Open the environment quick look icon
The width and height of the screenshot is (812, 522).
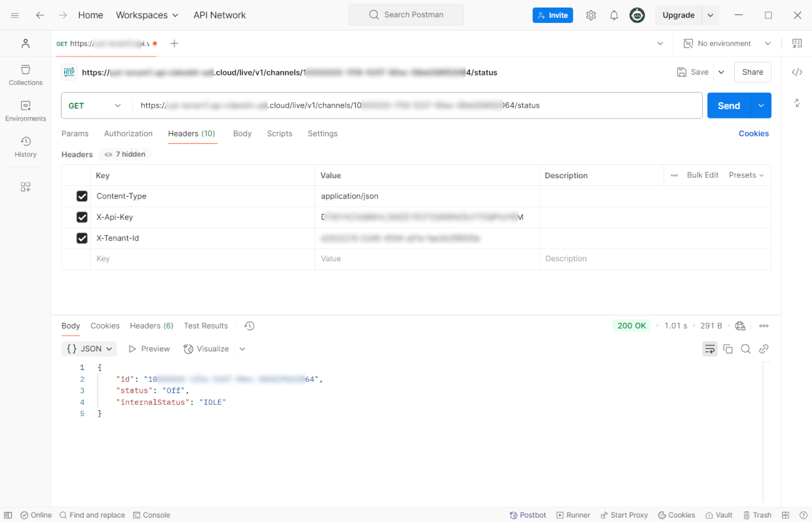coord(797,43)
